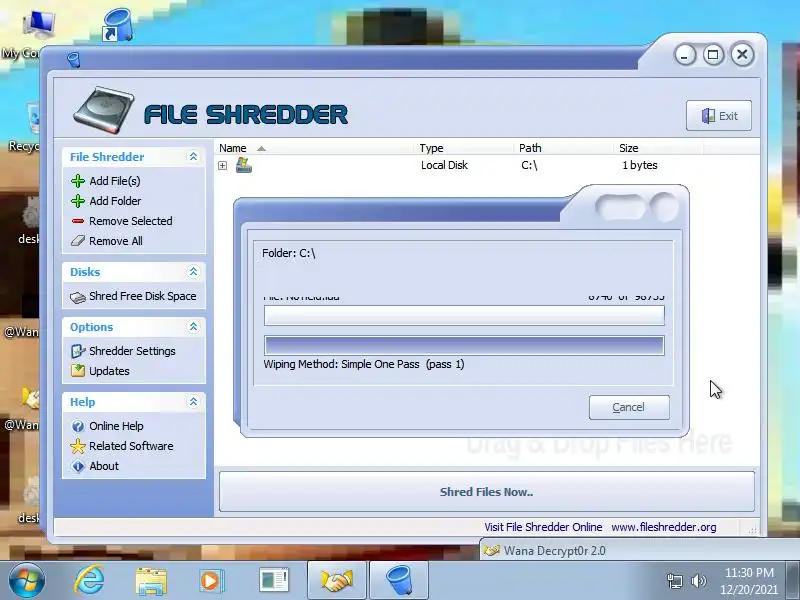The width and height of the screenshot is (800, 600).
Task: Click the handshake Wana Decrypt0r taskbar icon
Action: (x=336, y=581)
